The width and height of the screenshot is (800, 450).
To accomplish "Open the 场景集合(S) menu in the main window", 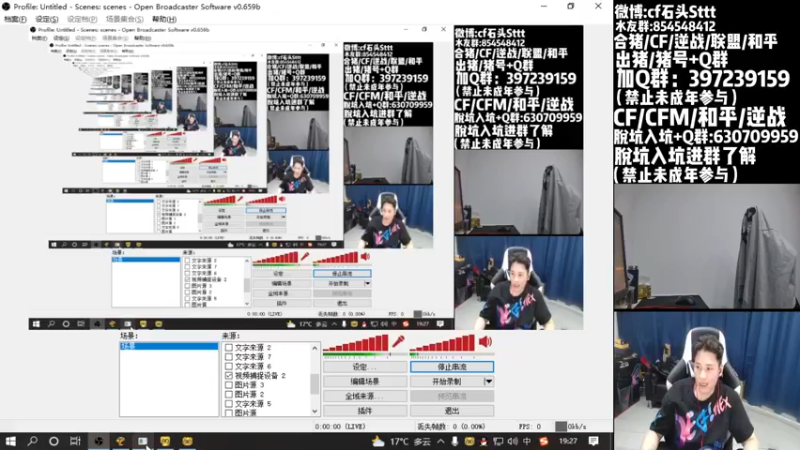I will pos(124,19).
